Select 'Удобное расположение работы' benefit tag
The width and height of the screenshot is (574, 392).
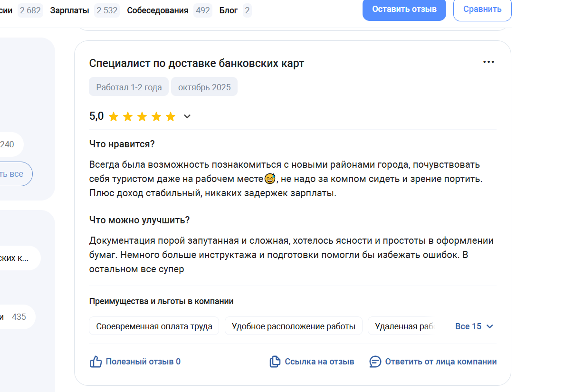tap(293, 326)
